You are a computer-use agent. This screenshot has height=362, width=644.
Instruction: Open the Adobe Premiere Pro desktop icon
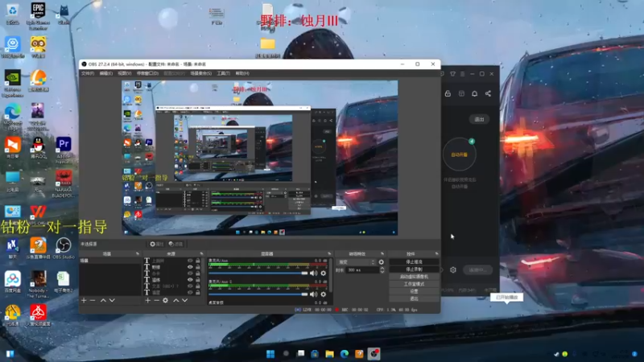[64, 150]
